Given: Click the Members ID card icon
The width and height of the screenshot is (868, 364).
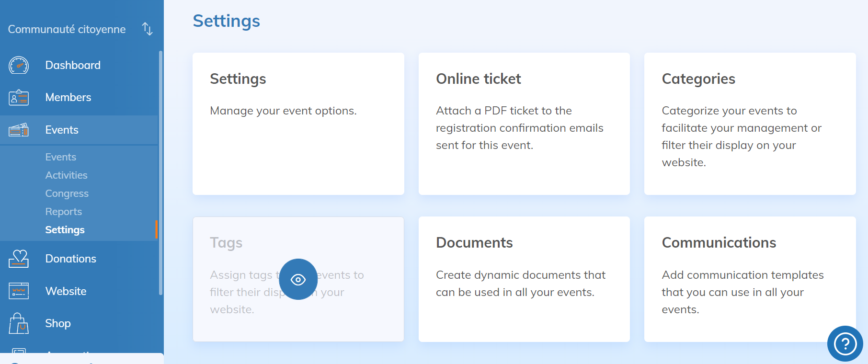Looking at the screenshot, I should click(19, 98).
